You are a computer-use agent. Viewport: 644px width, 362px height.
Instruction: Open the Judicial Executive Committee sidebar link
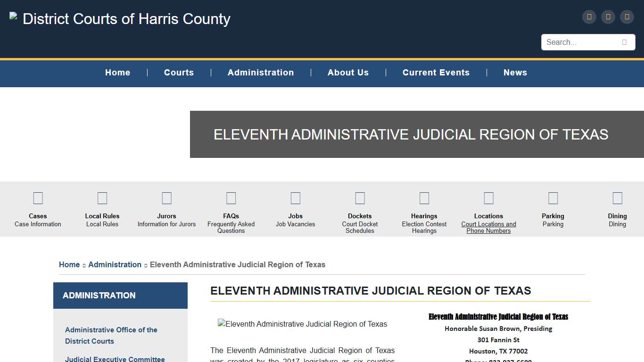pyautogui.click(x=115, y=359)
